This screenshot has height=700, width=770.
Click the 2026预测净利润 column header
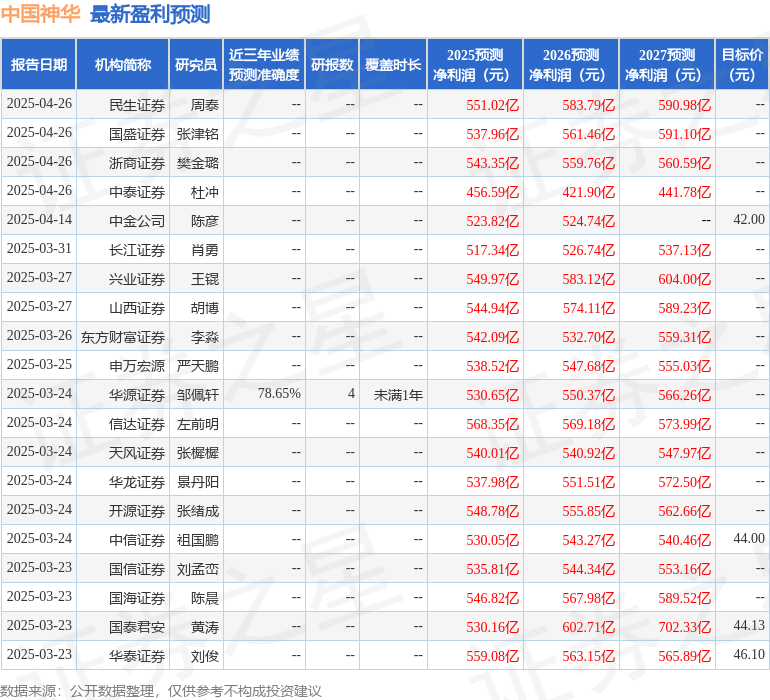(571, 64)
